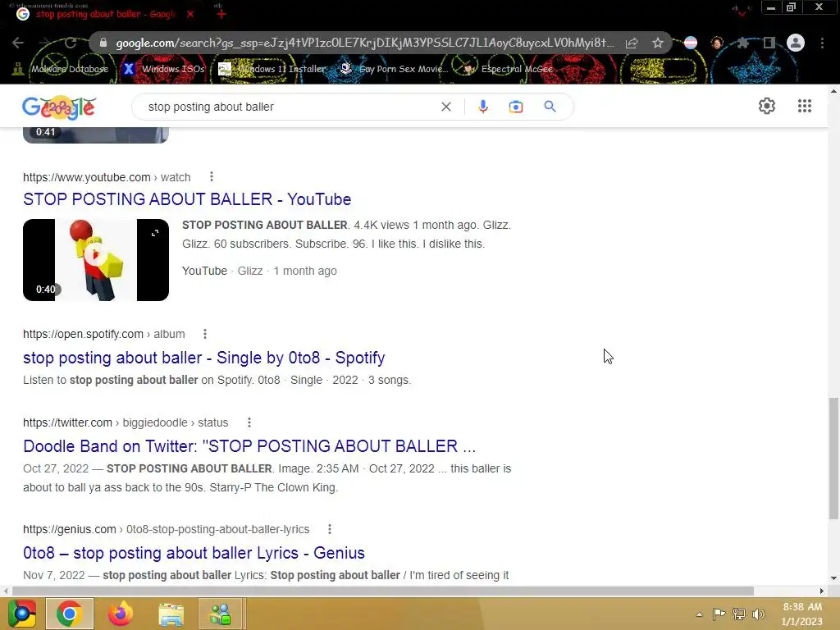Open File Explorer from the taskbar
Viewport: 840px width, 630px height.
pyautogui.click(x=171, y=614)
